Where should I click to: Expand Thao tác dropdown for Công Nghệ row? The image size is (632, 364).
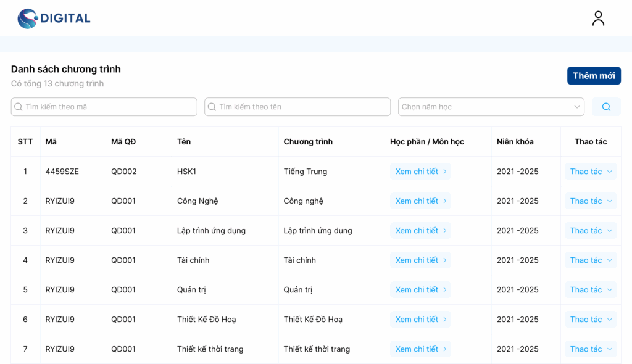point(591,201)
